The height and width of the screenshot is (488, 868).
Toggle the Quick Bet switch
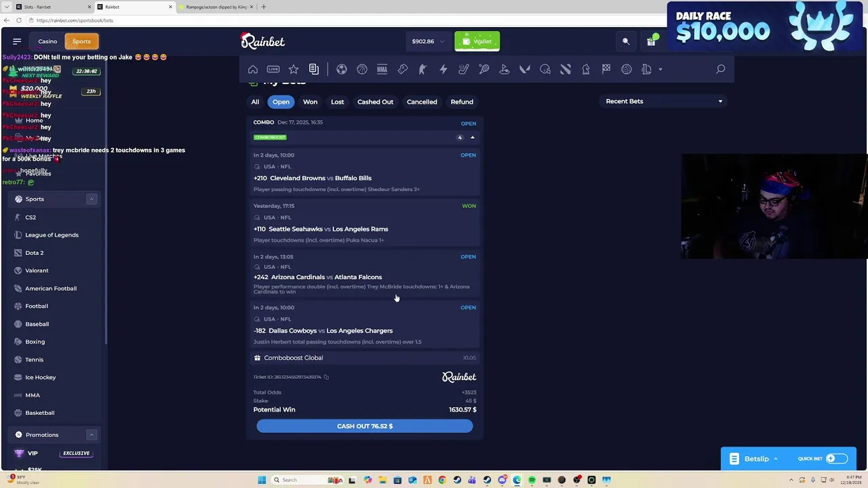pyautogui.click(x=836, y=459)
